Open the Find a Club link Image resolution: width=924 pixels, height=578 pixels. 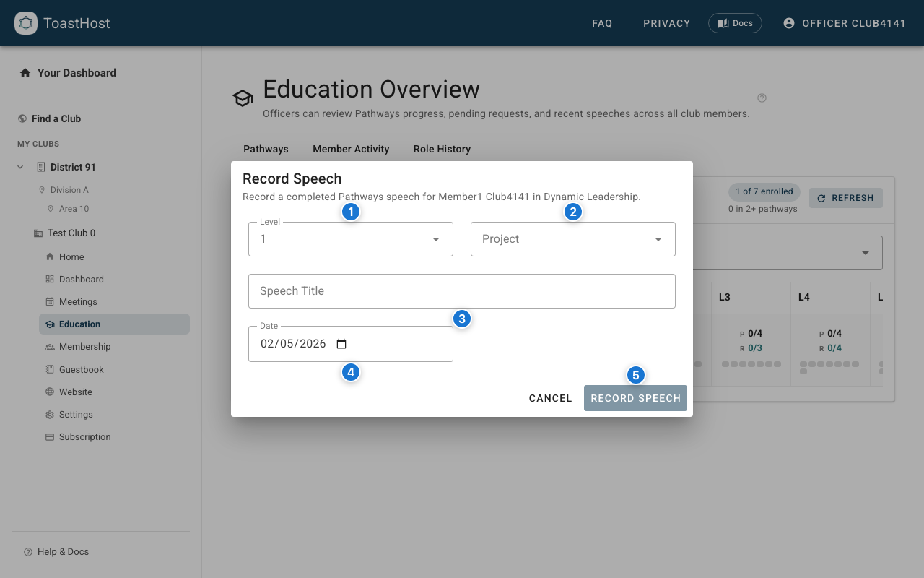click(x=56, y=118)
